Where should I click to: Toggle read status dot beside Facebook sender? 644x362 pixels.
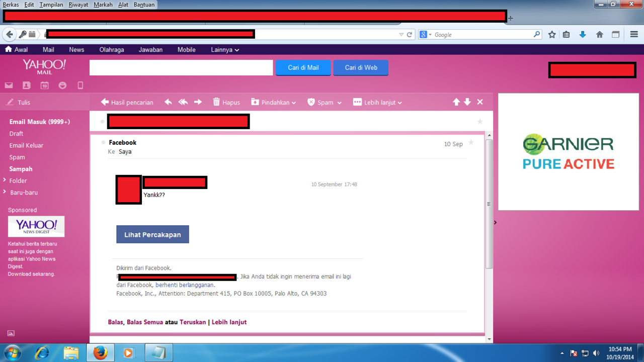click(x=103, y=143)
